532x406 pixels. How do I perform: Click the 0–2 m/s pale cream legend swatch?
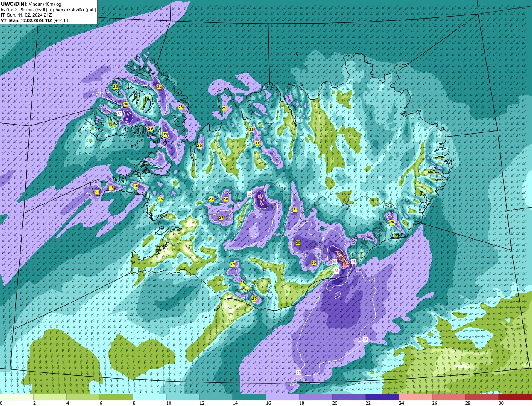17,397
